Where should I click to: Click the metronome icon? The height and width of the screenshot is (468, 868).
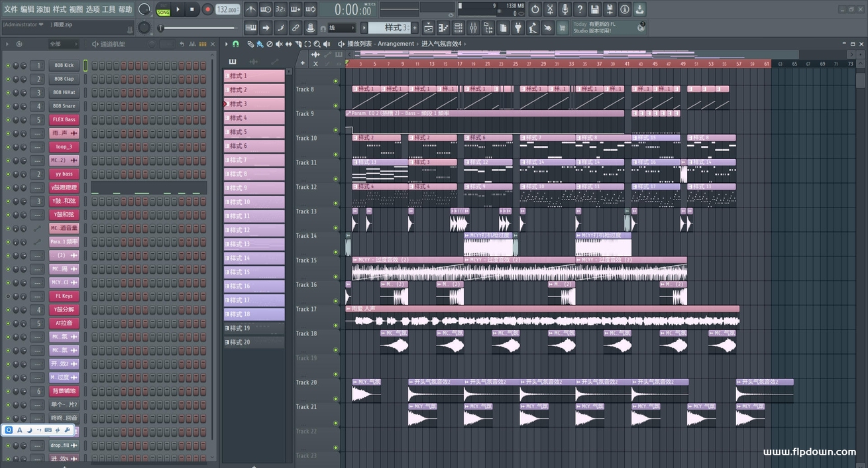click(251, 9)
